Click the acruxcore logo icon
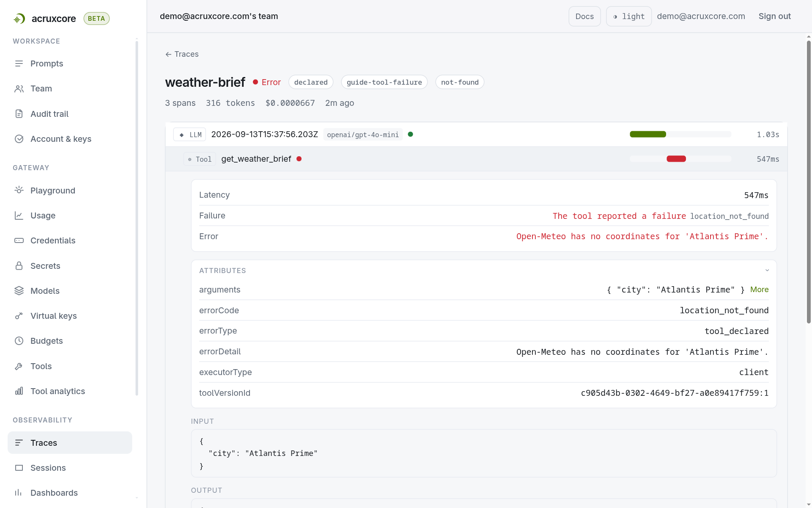 click(19, 19)
